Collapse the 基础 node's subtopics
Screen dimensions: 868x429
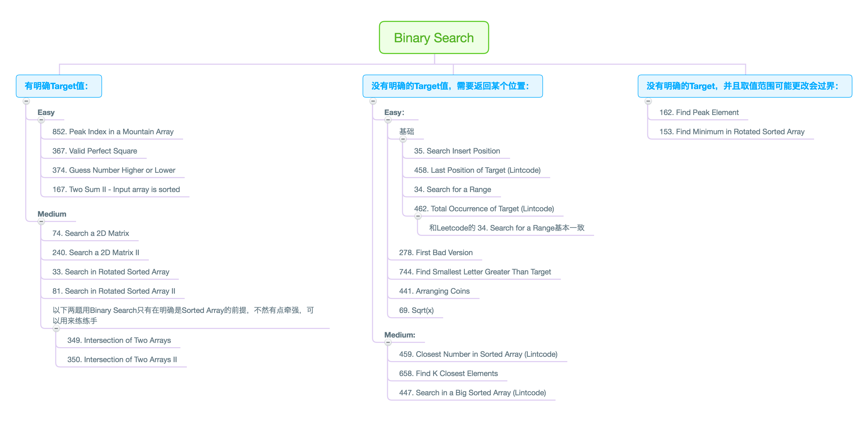click(403, 139)
